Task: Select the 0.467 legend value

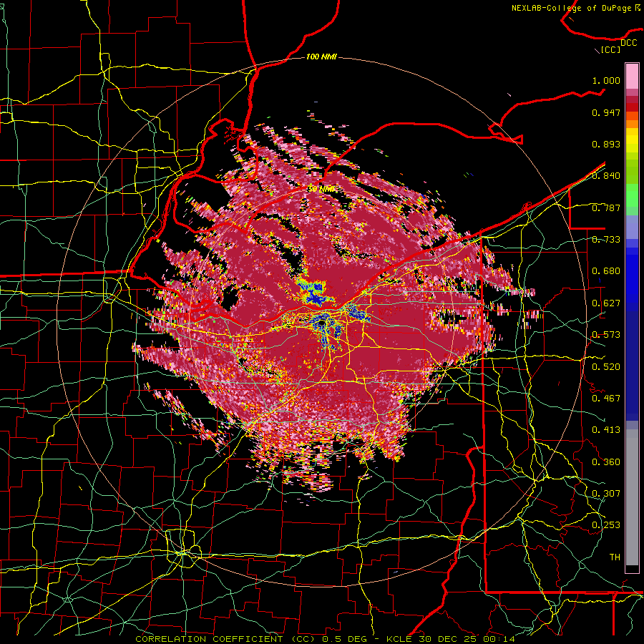Action: [x=606, y=399]
